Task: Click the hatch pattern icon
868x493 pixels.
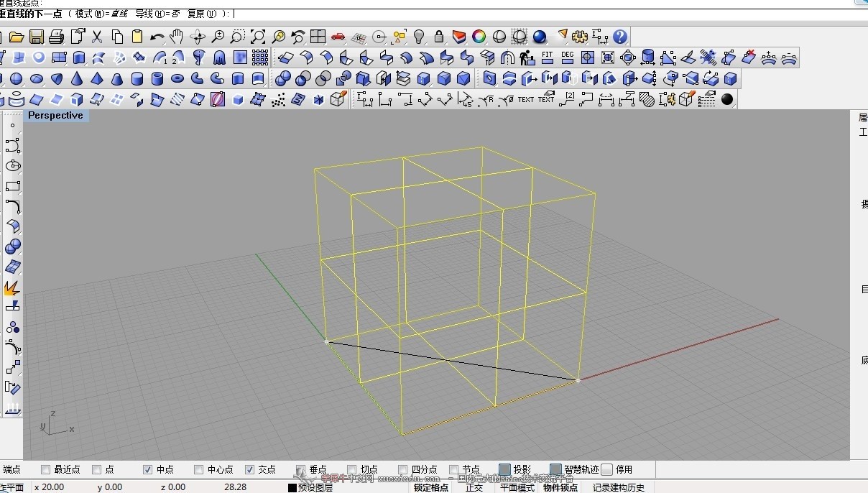Action: coord(647,99)
